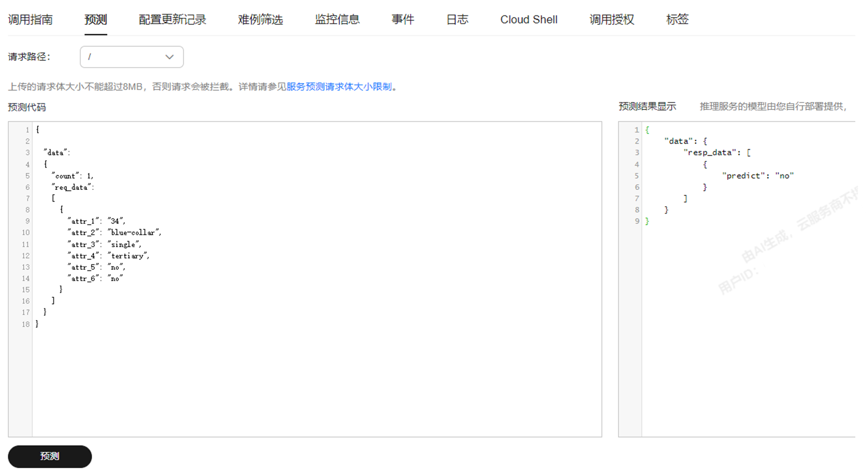Open the 难例筛选 tab
The height and width of the screenshot is (476, 868).
coord(261,20)
